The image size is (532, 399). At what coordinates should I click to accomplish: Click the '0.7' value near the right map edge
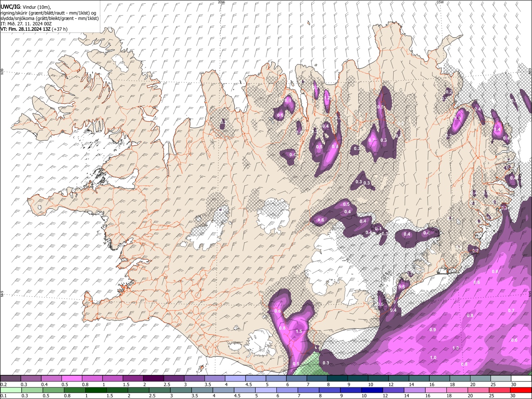pyautogui.click(x=511, y=310)
